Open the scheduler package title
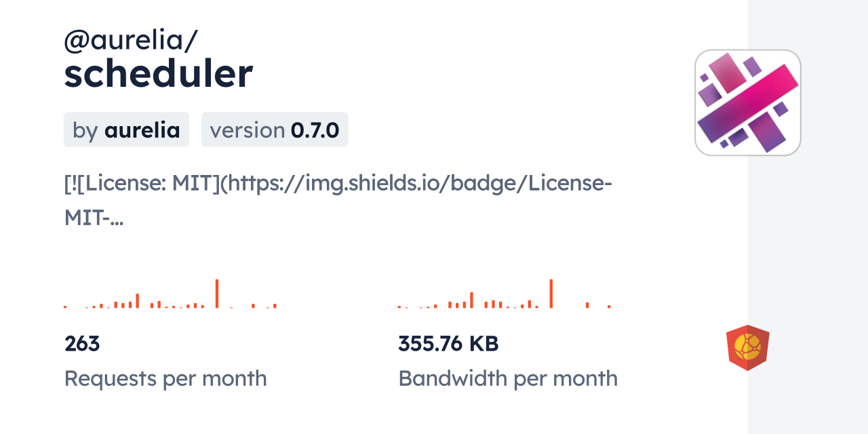The height and width of the screenshot is (434, 868). [x=158, y=74]
